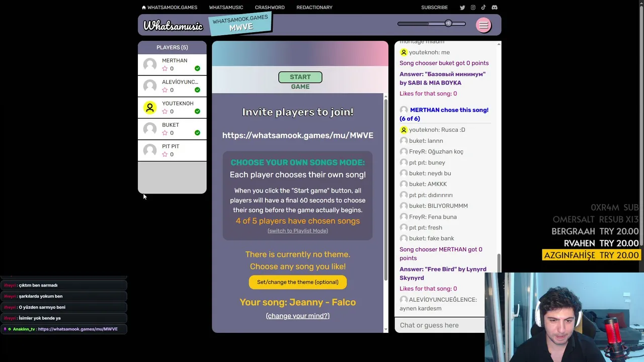The height and width of the screenshot is (362, 644).
Task: Click the avatar beside "MERTHAN chose this song!"
Action: 404,110
